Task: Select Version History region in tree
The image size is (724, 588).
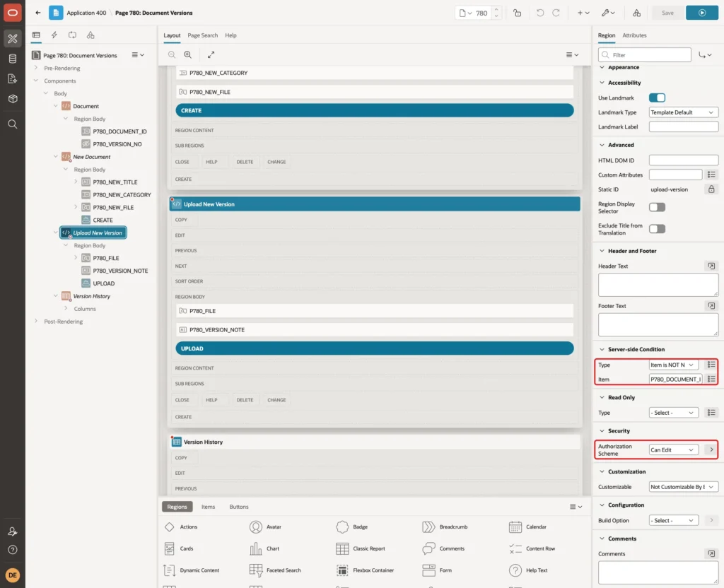Action: (x=91, y=296)
